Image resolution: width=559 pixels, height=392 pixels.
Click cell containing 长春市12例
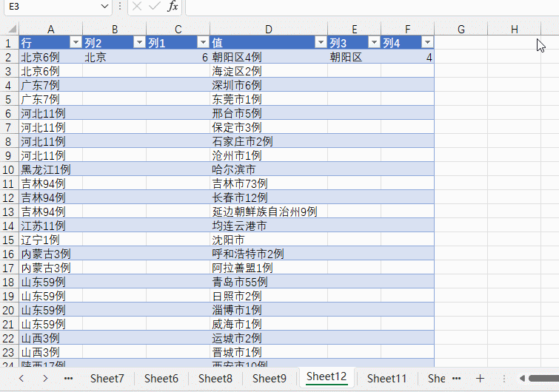pos(269,197)
